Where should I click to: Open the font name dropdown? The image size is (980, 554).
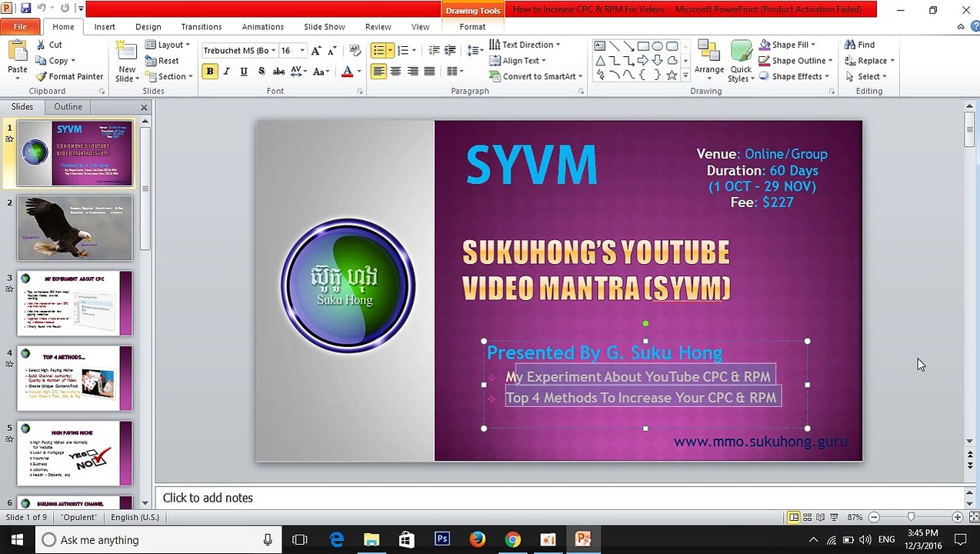274,50
